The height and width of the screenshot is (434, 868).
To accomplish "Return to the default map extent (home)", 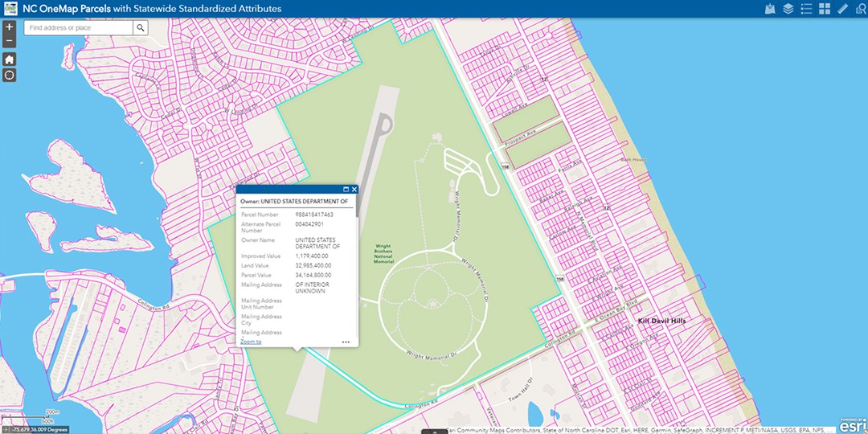I will (9, 59).
